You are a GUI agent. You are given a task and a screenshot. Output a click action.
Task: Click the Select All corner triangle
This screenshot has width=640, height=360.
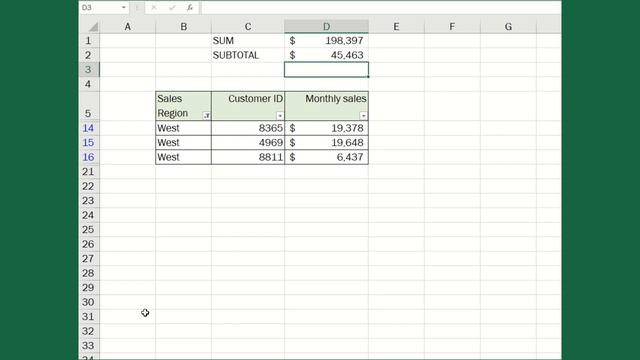(93, 27)
